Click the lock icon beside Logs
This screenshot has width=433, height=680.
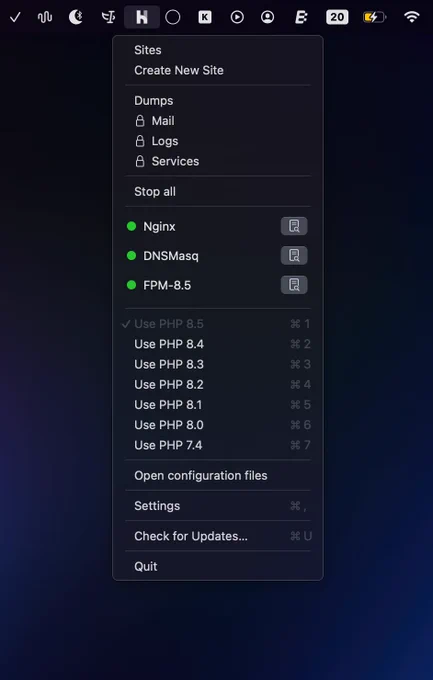(140, 141)
